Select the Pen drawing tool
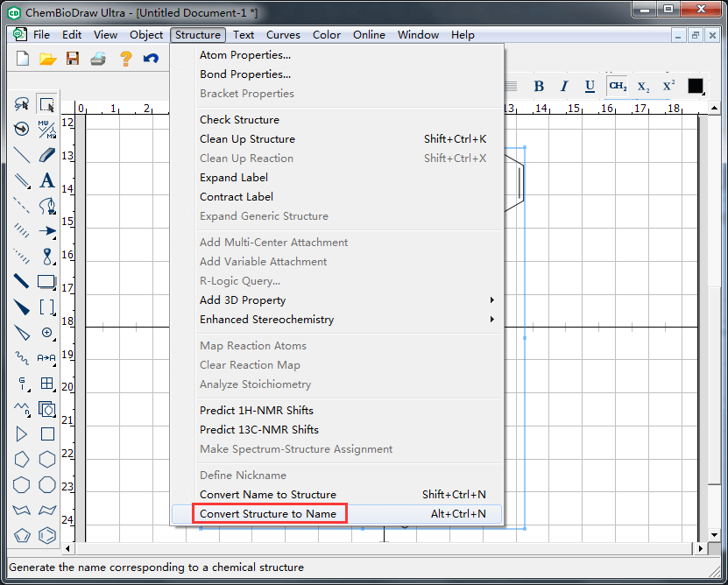This screenshot has width=728, height=585. coord(47,205)
